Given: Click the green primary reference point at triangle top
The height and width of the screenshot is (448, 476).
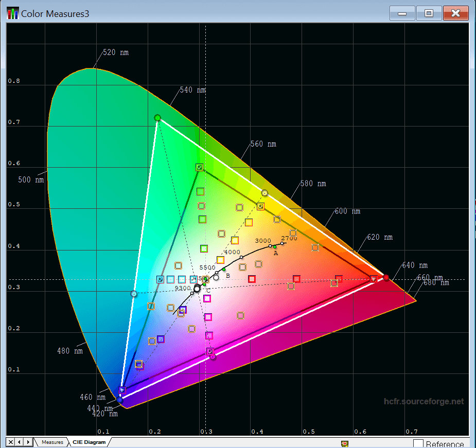Looking at the screenshot, I should 157,118.
